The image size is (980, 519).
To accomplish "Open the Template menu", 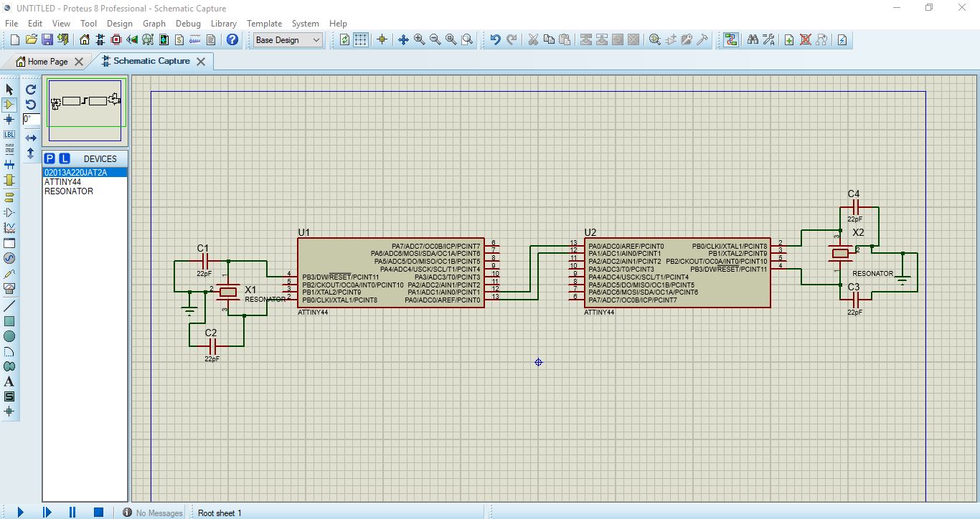I will [x=264, y=24].
